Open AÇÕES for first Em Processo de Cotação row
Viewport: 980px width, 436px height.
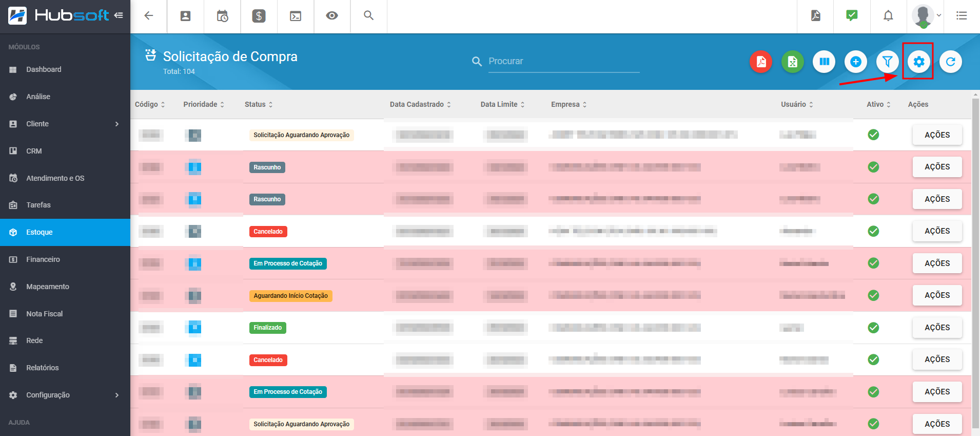pos(937,263)
